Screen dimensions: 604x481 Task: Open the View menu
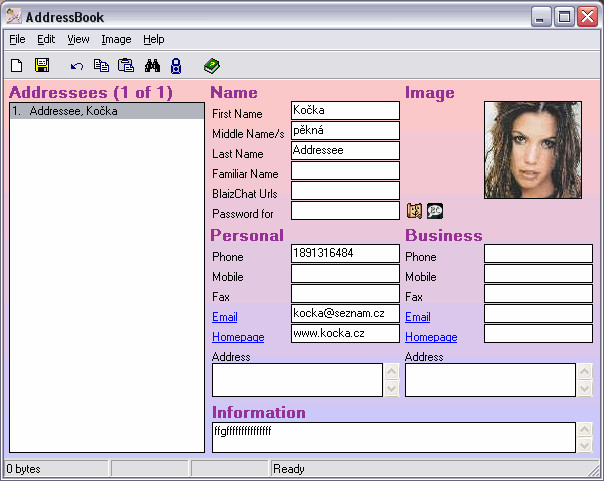[x=78, y=39]
